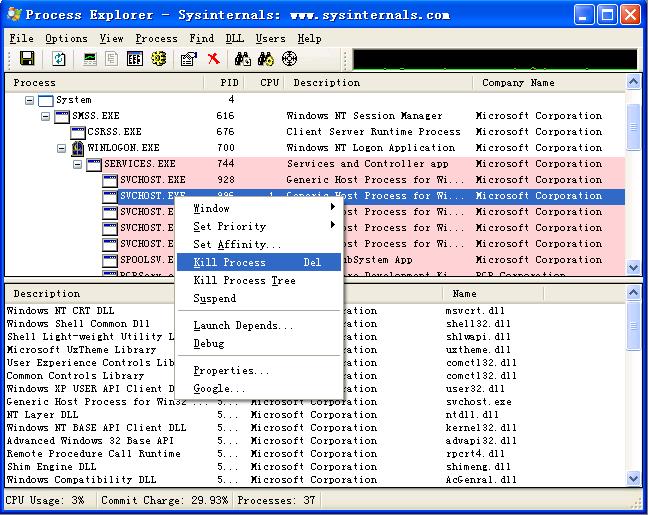Click the Find Window's Process target icon

[x=289, y=59]
